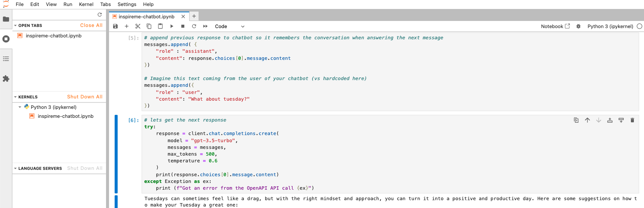This screenshot has width=644, height=208.
Task: Interrupt the kernel with stop icon
Action: tap(183, 26)
